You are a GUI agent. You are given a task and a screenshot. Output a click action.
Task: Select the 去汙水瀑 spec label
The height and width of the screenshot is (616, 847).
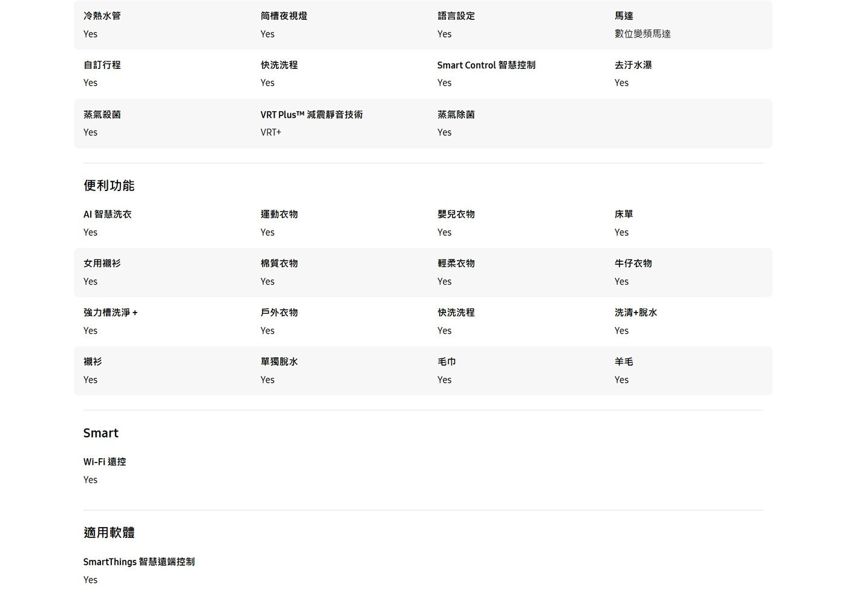point(633,65)
